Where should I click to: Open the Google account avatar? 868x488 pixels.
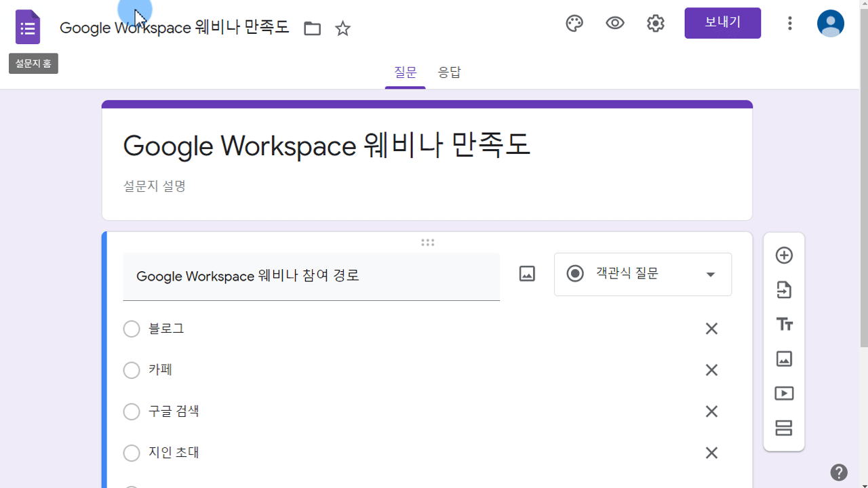pos(831,24)
